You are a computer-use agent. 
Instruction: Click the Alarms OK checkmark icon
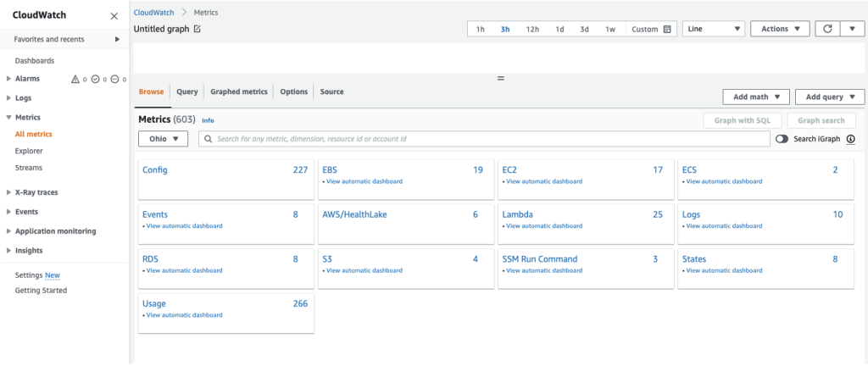[95, 79]
